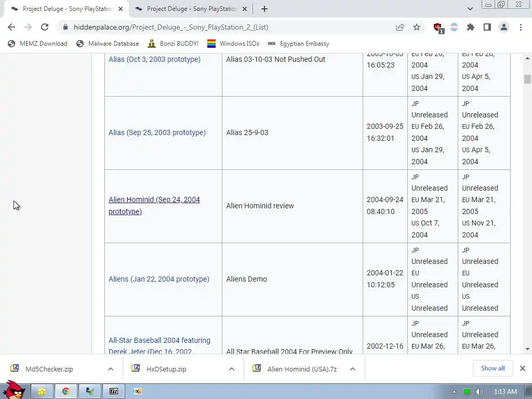Open the computer monitor taskbar item
The image size is (532, 399).
click(x=89, y=392)
